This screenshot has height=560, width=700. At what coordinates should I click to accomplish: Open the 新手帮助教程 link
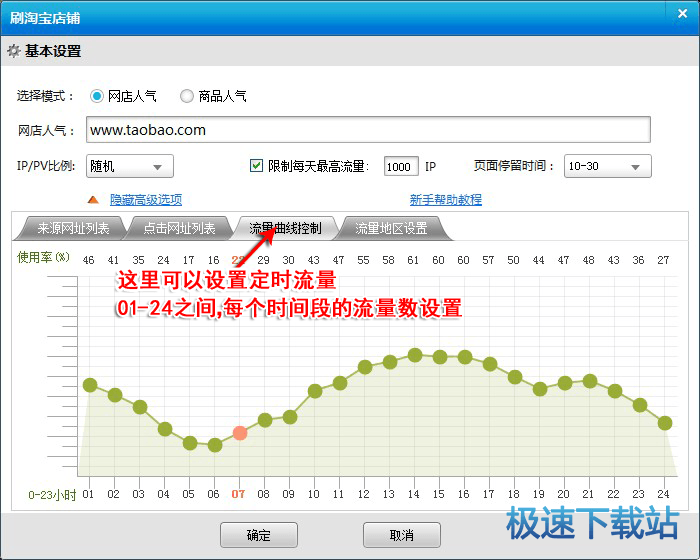445,200
